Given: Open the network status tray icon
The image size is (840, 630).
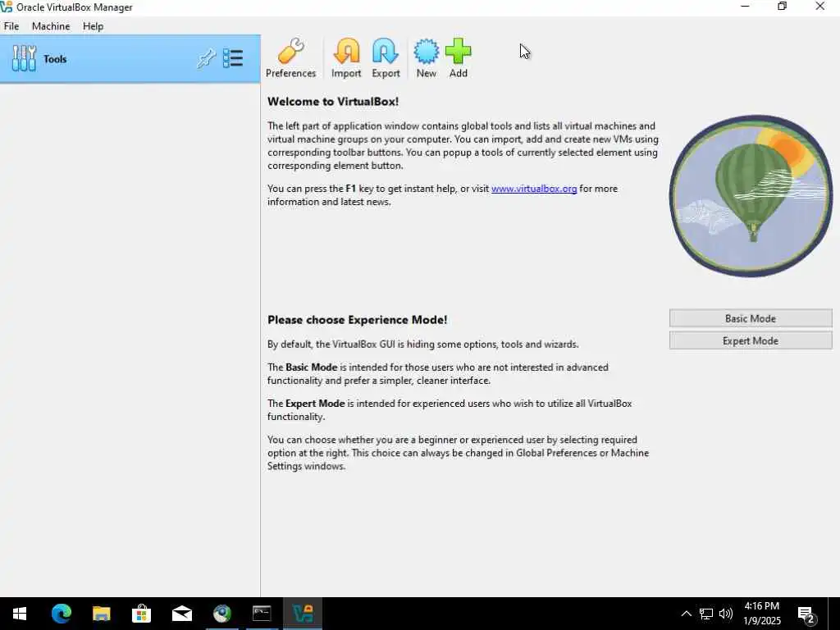Looking at the screenshot, I should tap(706, 614).
